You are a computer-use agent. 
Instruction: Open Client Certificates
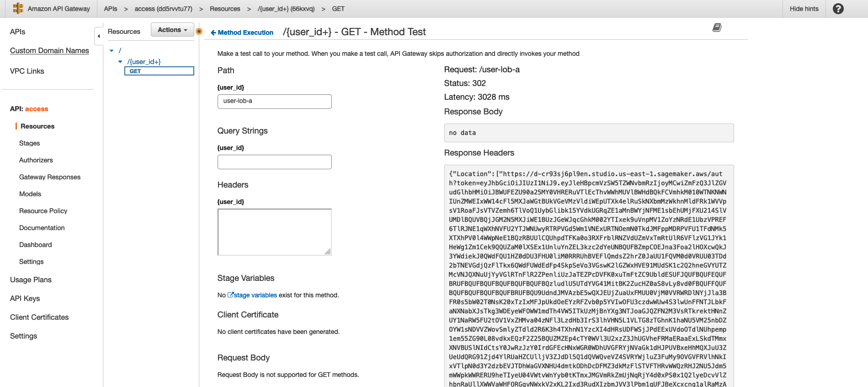pyautogui.click(x=39, y=317)
